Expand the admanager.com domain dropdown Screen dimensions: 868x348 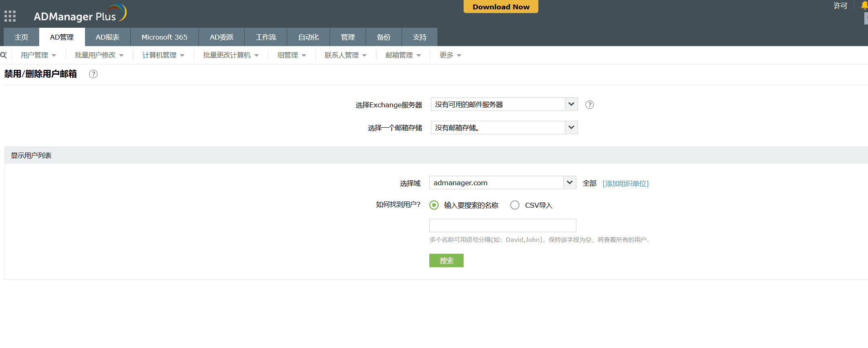point(569,183)
